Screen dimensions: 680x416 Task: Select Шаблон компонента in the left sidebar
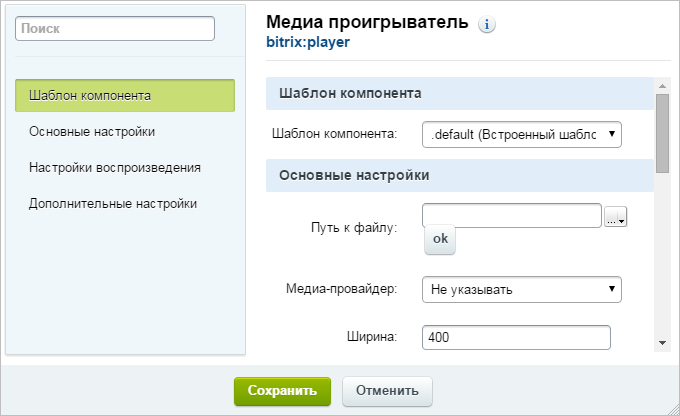125,95
